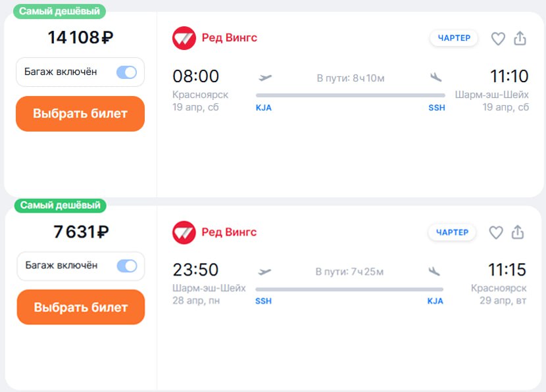Click ЧАРТЕР badge on first ticket

454,38
